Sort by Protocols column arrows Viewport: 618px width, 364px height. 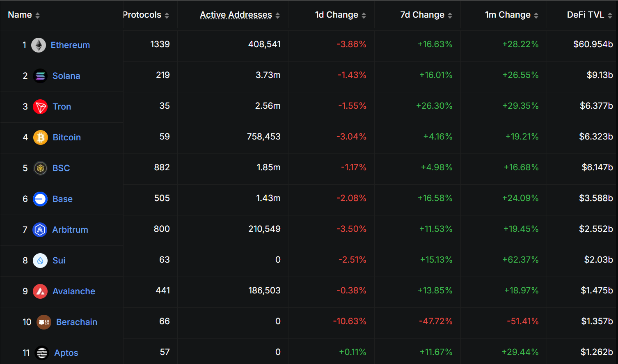click(167, 15)
